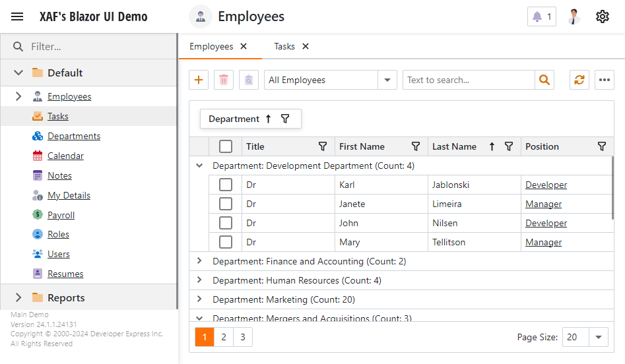The image size is (625, 364).
Task: Collapse the Development Department group
Action: pos(199,166)
